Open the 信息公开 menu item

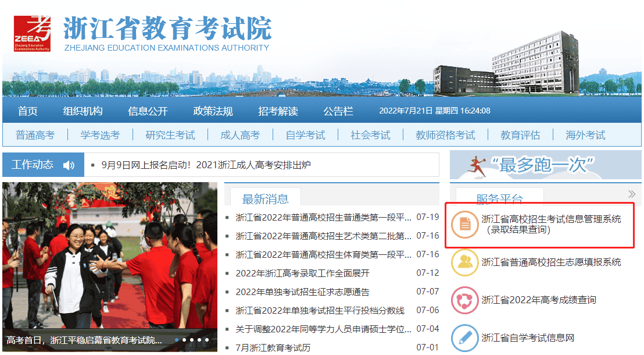(x=148, y=111)
